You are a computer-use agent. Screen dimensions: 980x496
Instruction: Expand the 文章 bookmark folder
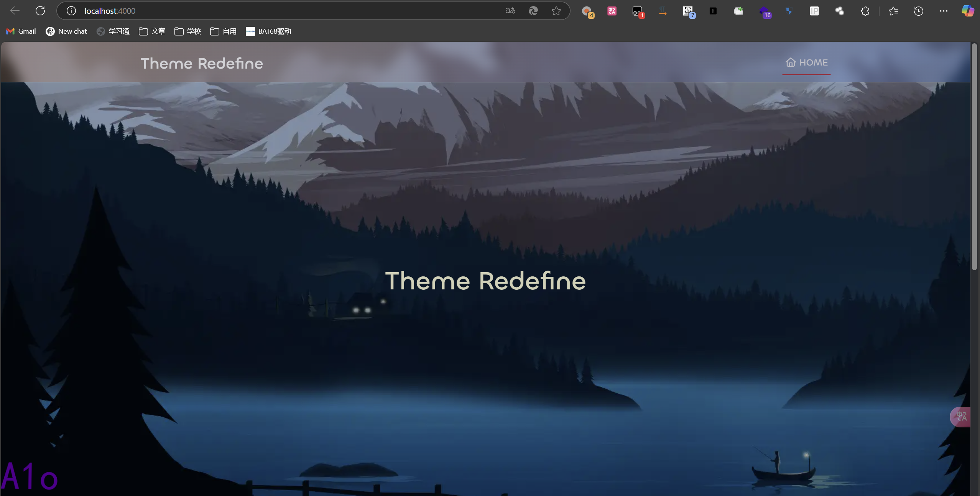(152, 31)
